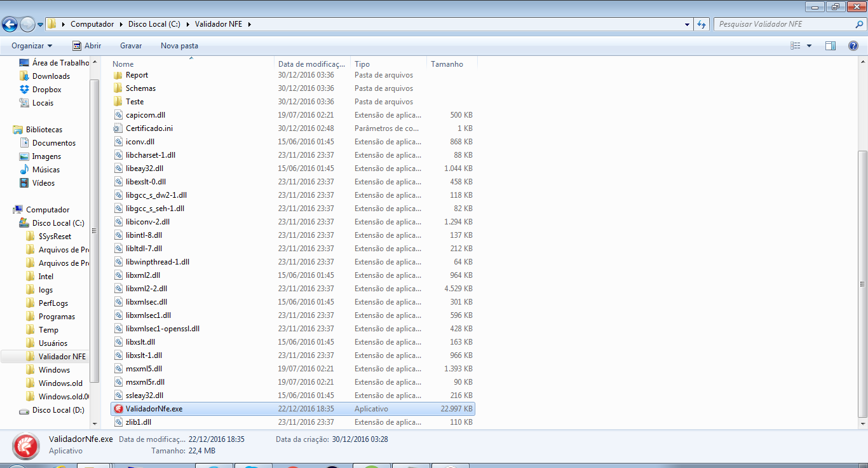Click the libxml2.dll file icon
Viewport: 868px width, 468px height.
[118, 275]
